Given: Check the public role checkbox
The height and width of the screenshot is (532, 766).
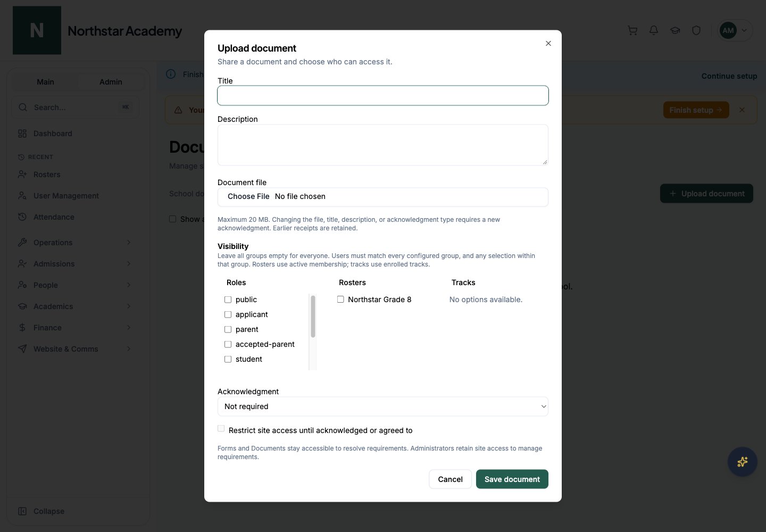Looking at the screenshot, I should (228, 300).
